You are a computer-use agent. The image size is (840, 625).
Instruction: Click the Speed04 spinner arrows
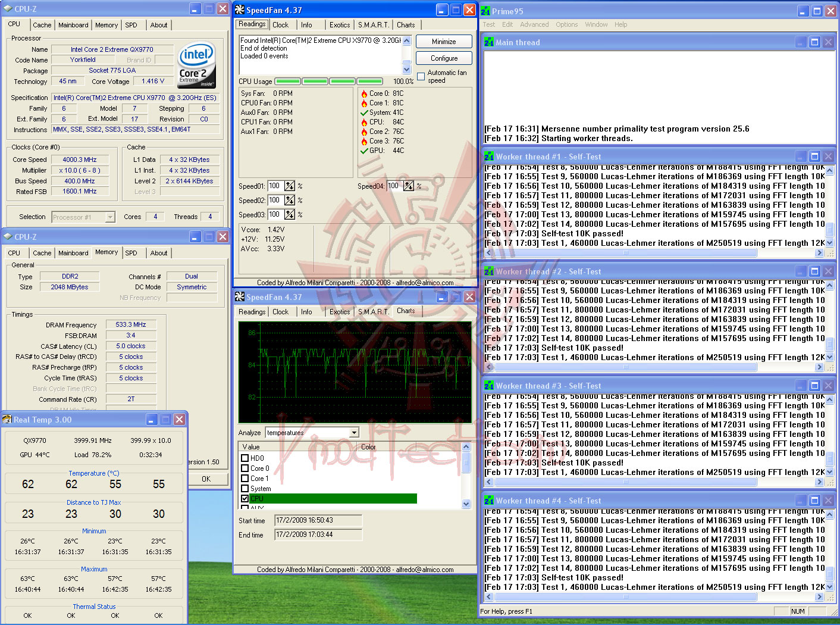coord(409,186)
